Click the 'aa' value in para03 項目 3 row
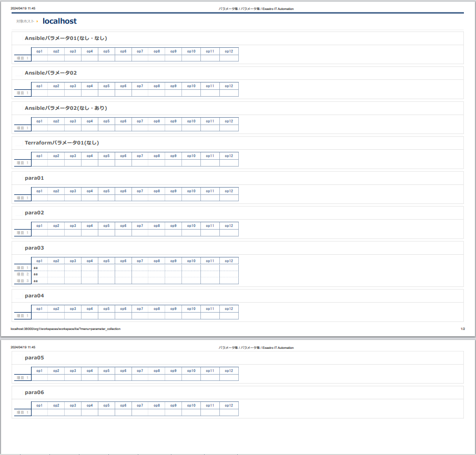476x455 pixels. coord(36,281)
